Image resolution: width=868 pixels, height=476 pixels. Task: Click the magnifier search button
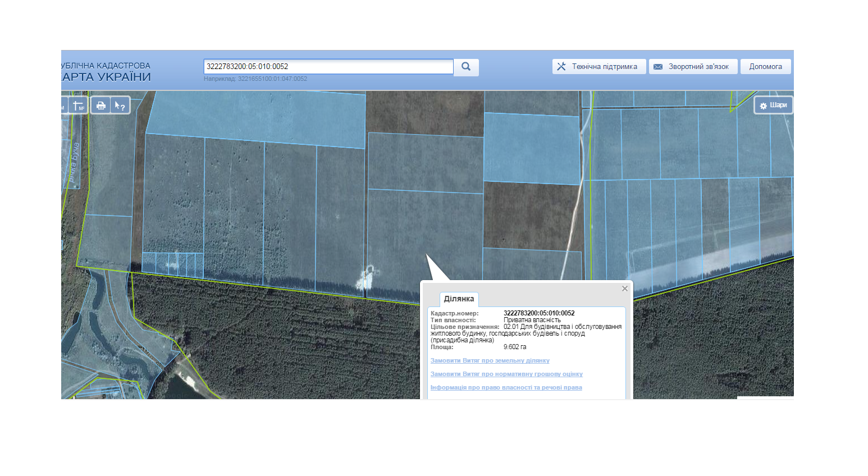click(x=466, y=67)
